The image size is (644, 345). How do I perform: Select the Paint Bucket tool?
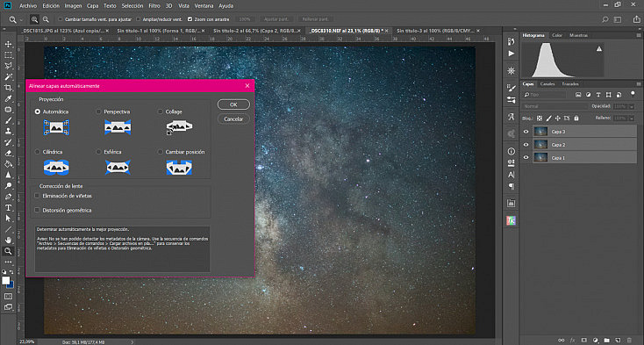8,164
